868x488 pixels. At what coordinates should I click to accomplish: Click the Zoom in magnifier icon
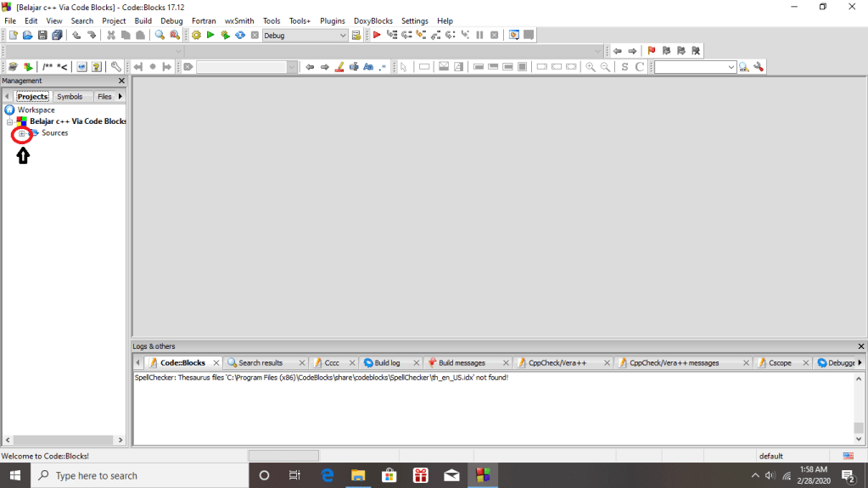click(x=591, y=67)
